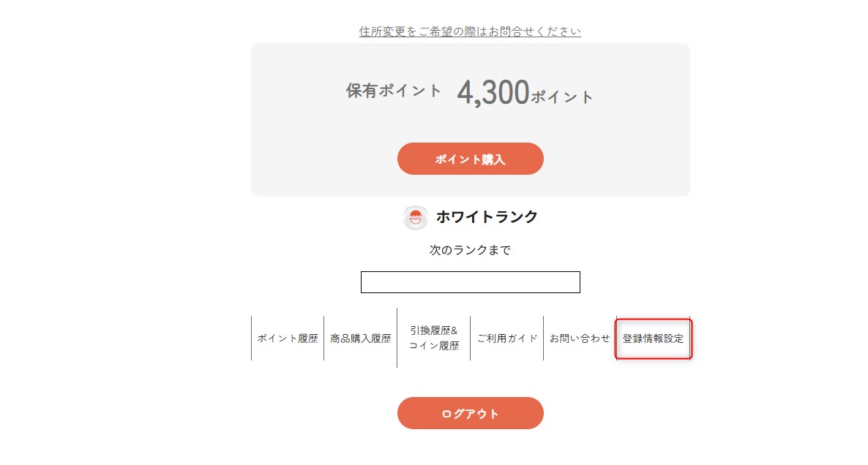This screenshot has width=868, height=465.
Task: Click divider between ポイント履歴 and 商品購入履歴
Action: (x=324, y=339)
